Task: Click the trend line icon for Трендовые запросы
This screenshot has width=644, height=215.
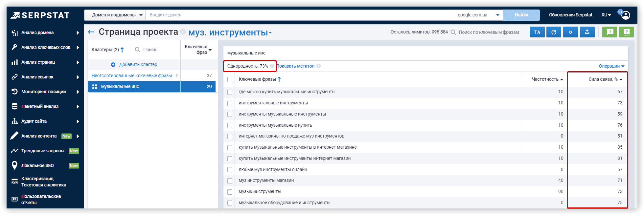Action: click(x=14, y=151)
